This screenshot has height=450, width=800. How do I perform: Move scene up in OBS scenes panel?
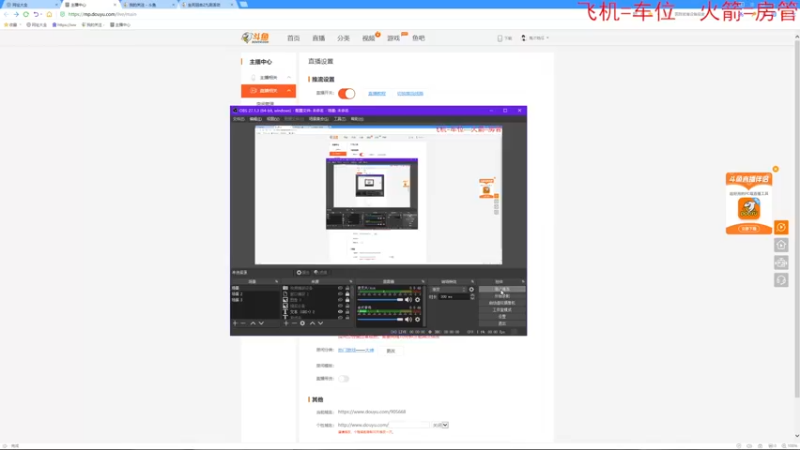(253, 323)
